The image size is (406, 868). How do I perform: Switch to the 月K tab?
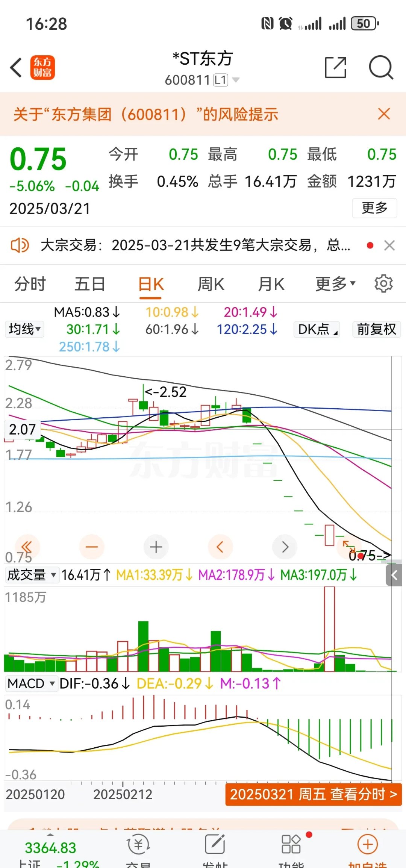[271, 284]
